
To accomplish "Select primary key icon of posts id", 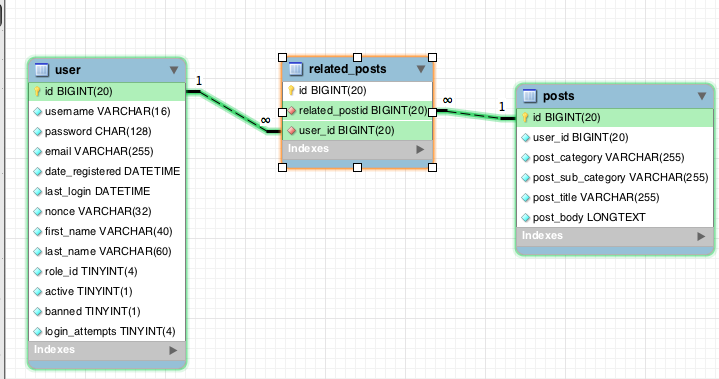I will (525, 118).
